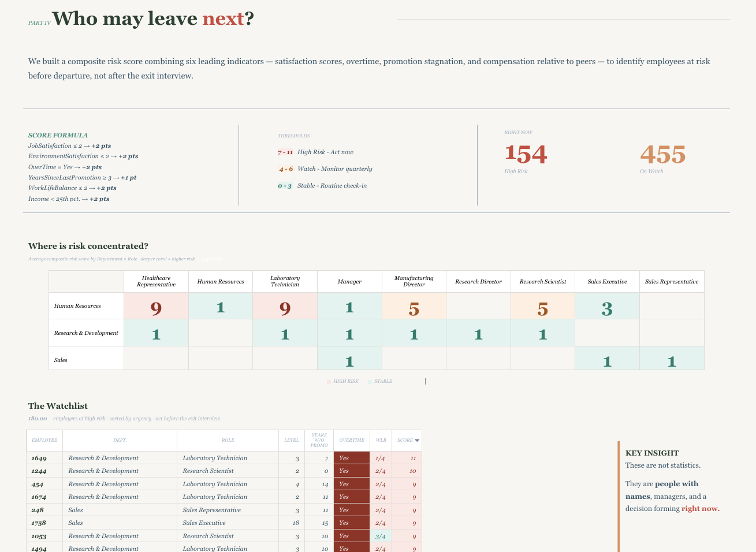Viewport: 756px width, 552px height.
Task: Click the '7 - 11' high risk threshold badge
Action: point(285,152)
